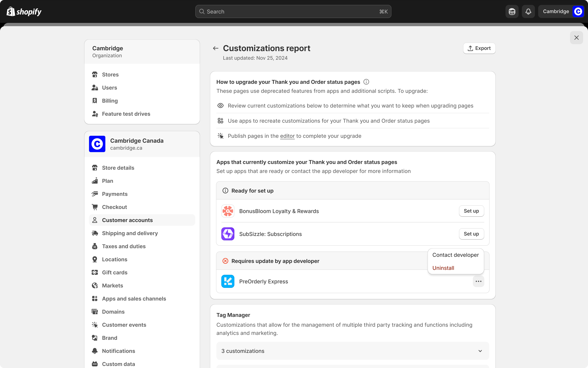
Task: Go back with the left arrow
Action: click(x=216, y=48)
